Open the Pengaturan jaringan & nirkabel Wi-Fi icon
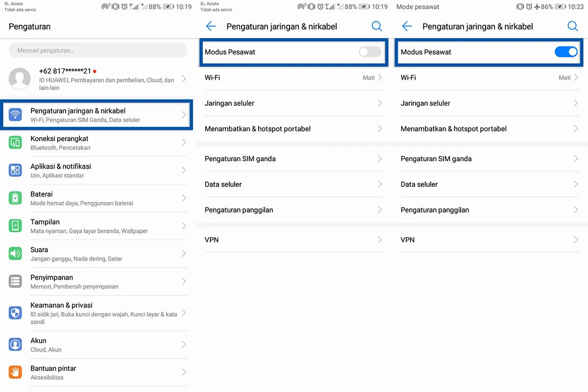Viewport: 588px width, 392px height. 15,115
